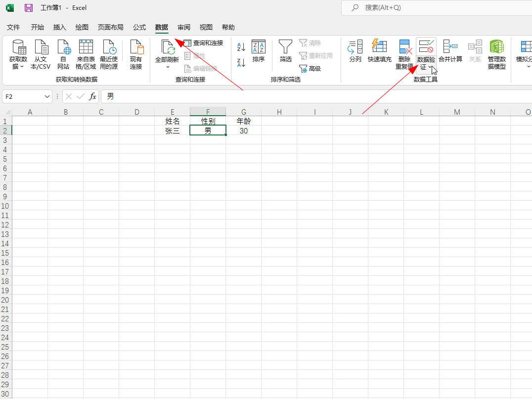Image resolution: width=532 pixels, height=399 pixels.
Task: Select cell containing 张三
Action: tap(173, 131)
